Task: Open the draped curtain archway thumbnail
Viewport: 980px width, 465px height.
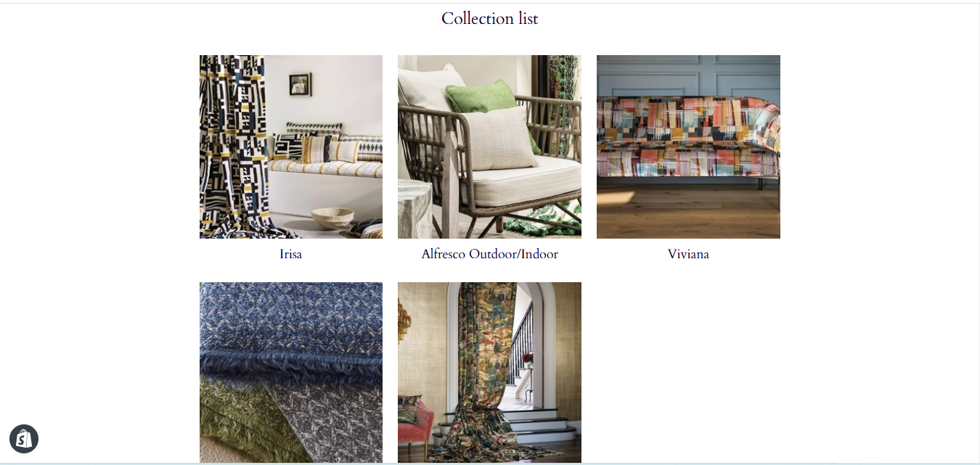Action: point(489,372)
